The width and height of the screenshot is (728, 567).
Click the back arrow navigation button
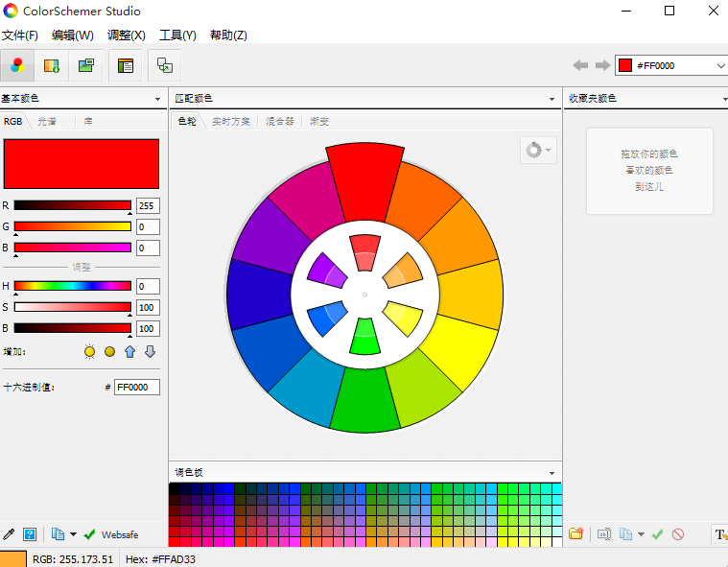[580, 65]
